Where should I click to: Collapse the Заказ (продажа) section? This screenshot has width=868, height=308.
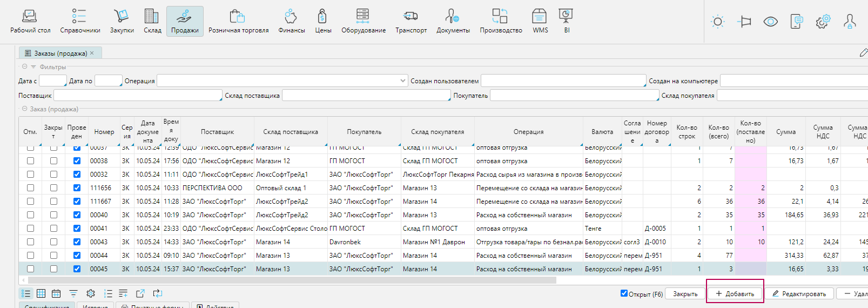point(24,109)
